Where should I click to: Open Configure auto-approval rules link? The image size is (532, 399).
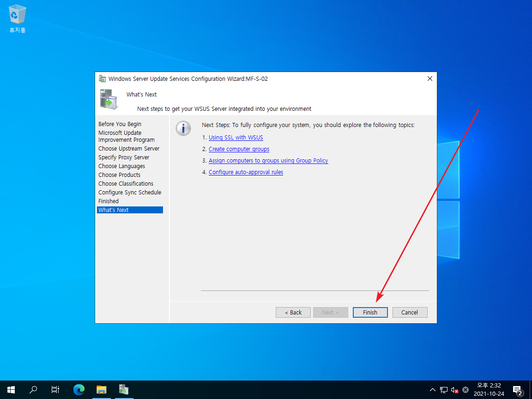(x=246, y=172)
